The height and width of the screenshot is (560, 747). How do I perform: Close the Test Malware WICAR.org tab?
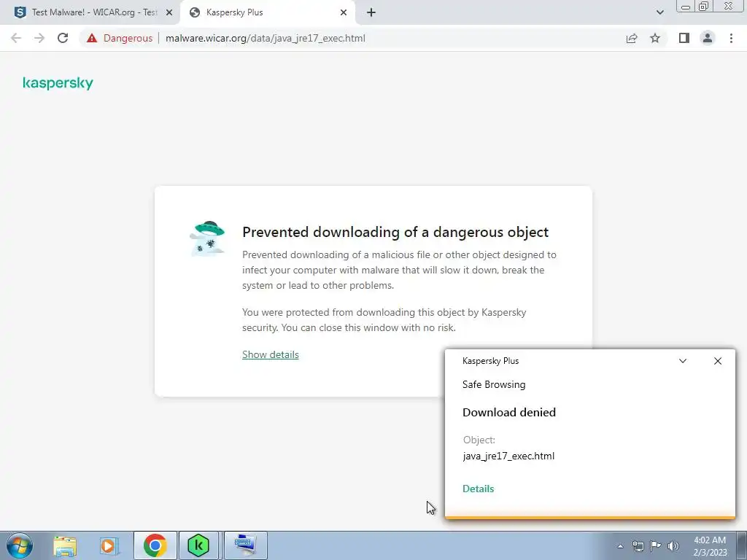(x=169, y=13)
